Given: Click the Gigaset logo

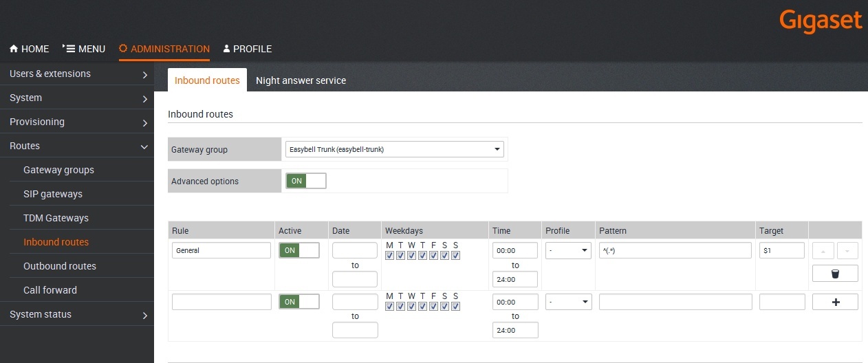Looking at the screenshot, I should pyautogui.click(x=821, y=21).
